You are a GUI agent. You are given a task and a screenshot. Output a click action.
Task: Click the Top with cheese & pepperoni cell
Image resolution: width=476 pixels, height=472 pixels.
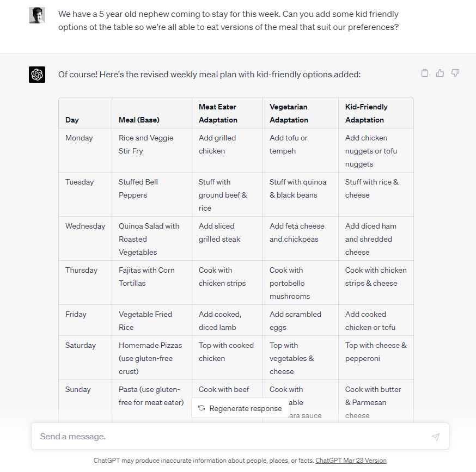(376, 358)
